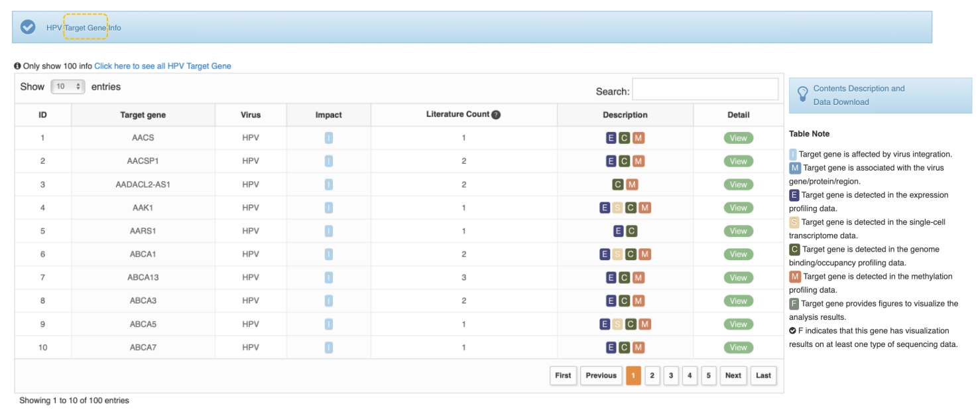
Task: Click the green View button for ABCA7
Action: coord(738,348)
